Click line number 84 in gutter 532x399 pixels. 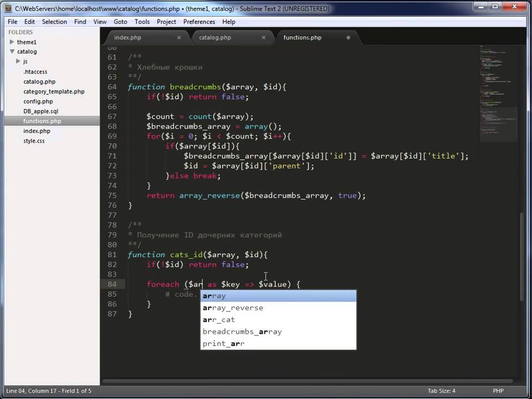click(112, 284)
